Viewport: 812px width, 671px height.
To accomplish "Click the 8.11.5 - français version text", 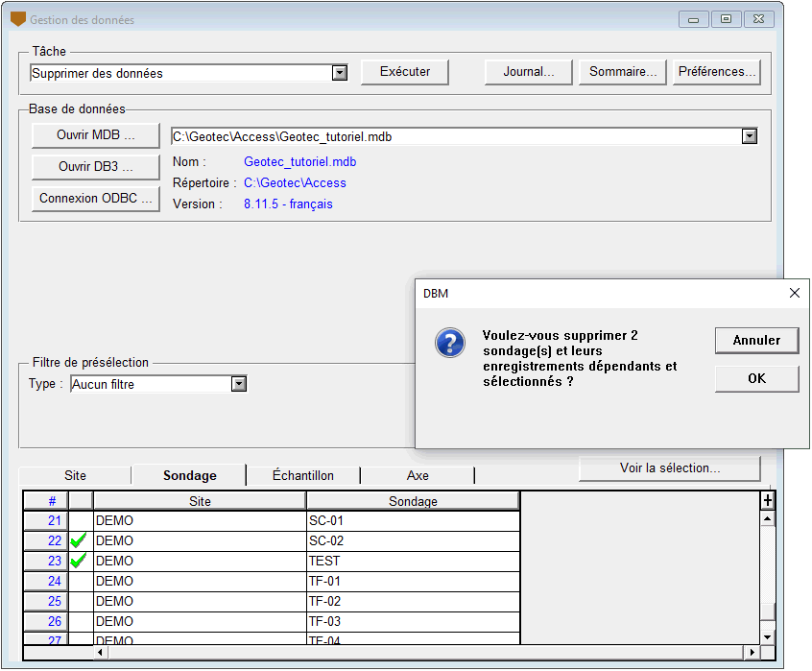I will (x=288, y=204).
